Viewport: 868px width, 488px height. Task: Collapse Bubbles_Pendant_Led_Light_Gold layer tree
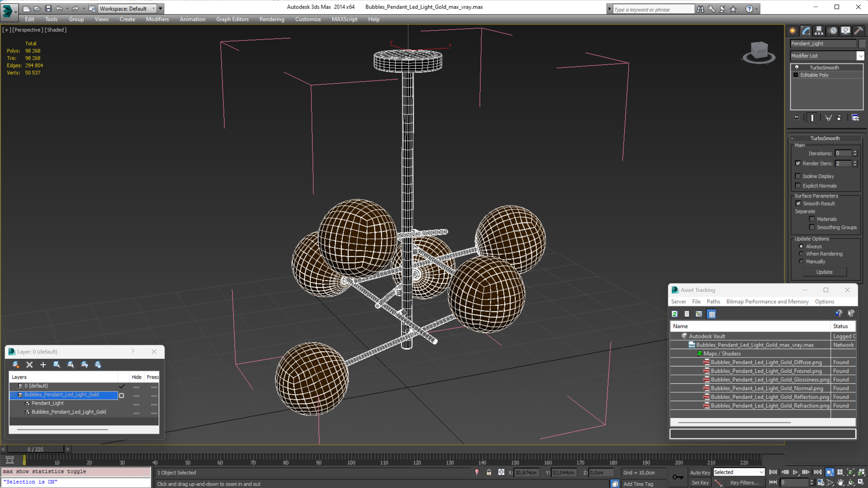13,395
